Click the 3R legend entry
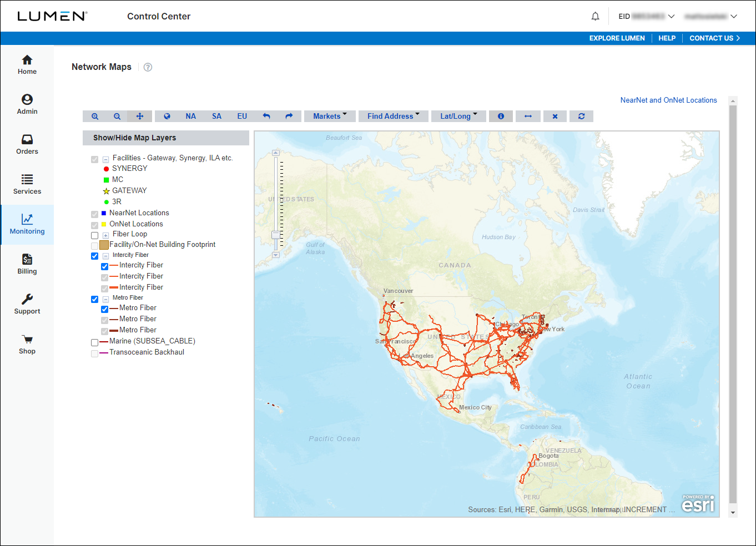 pos(112,202)
